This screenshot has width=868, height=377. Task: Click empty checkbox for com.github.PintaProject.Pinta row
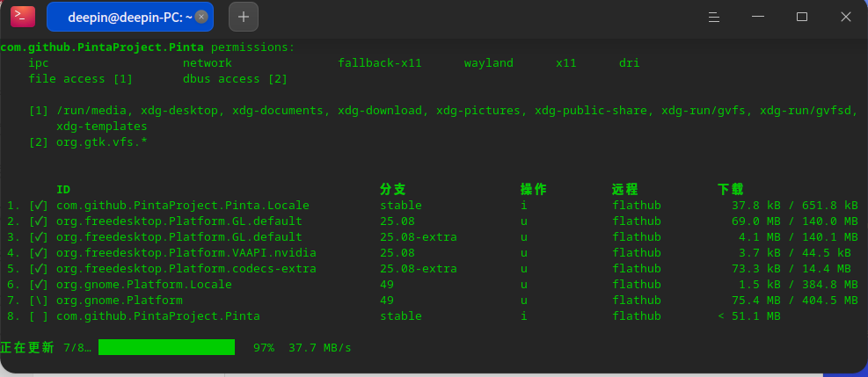pos(39,316)
